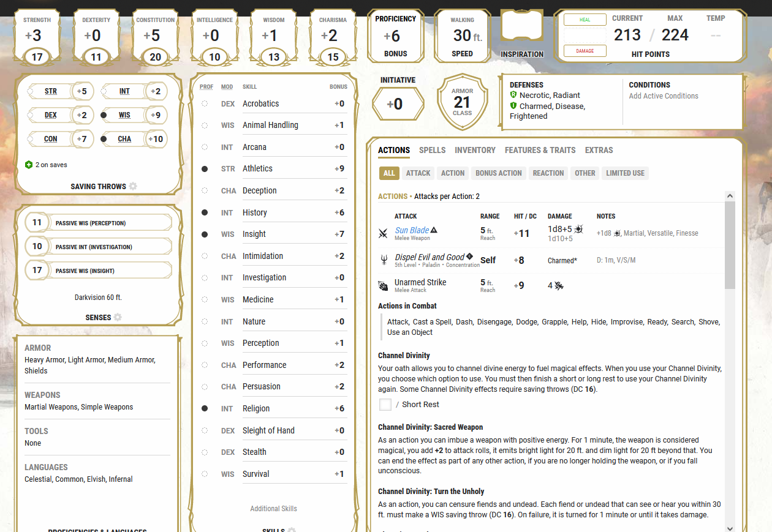Select the Action filter button
This screenshot has height=532, width=772.
(x=453, y=173)
